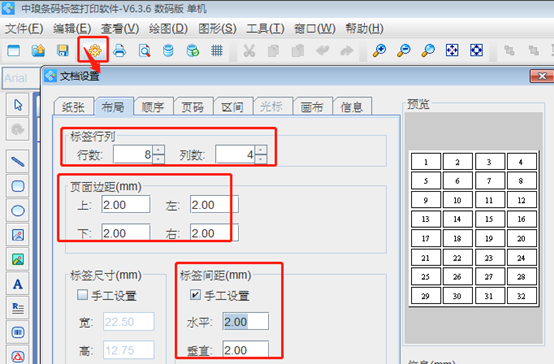Switch to the 纸张 tab
The width and height of the screenshot is (554, 364).
(74, 106)
